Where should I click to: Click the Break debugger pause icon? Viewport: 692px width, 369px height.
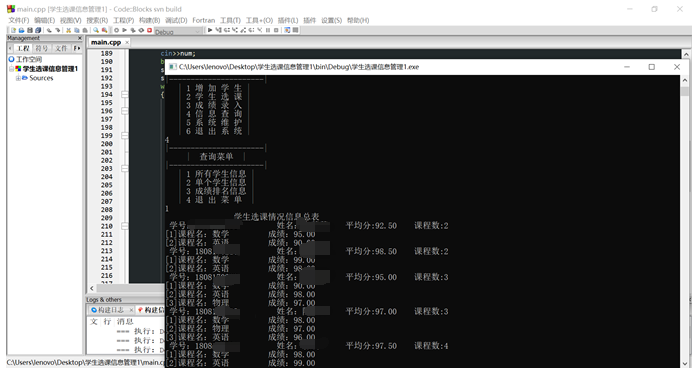point(268,30)
